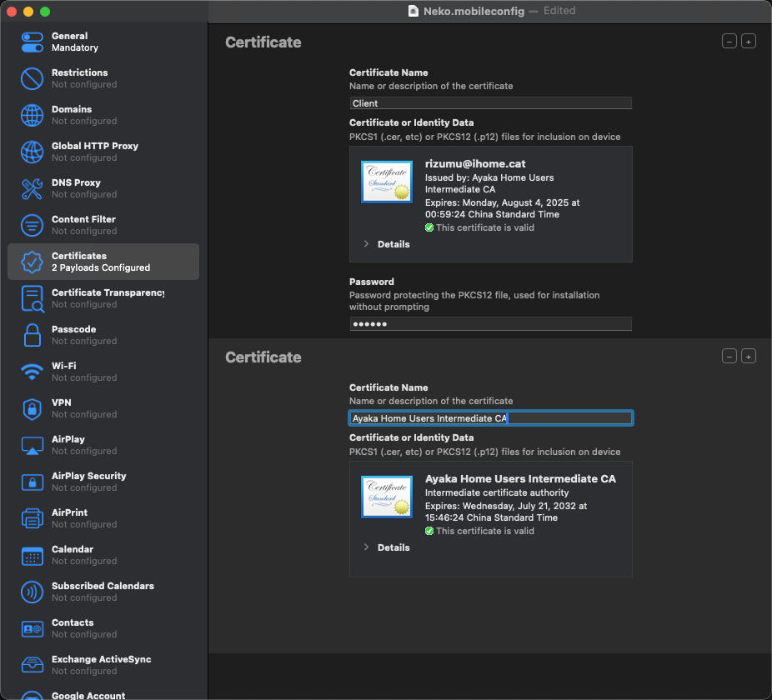Click the Wi-Fi signal icon
The width and height of the screenshot is (772, 700).
tap(32, 372)
